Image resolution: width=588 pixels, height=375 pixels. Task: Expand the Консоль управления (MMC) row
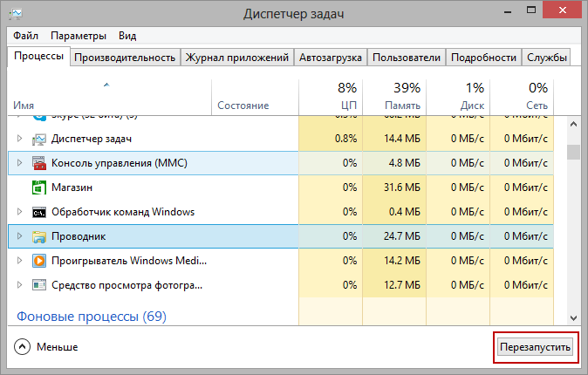[19, 163]
